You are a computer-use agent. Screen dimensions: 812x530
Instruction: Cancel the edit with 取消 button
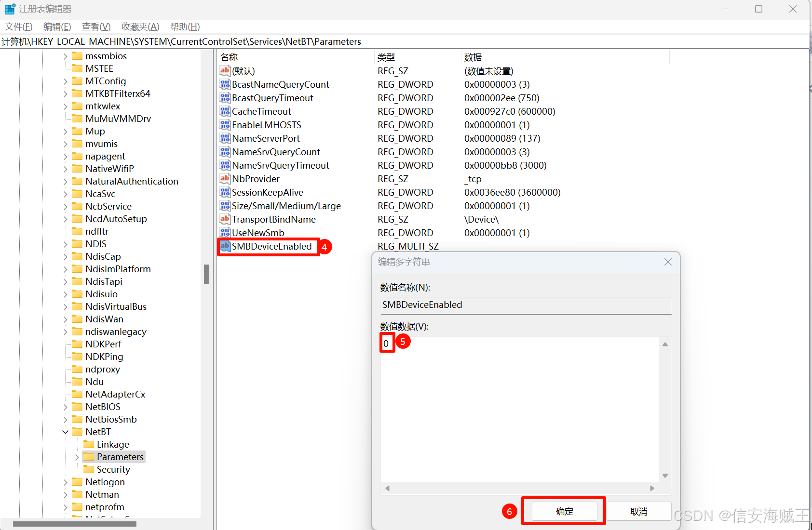click(638, 511)
